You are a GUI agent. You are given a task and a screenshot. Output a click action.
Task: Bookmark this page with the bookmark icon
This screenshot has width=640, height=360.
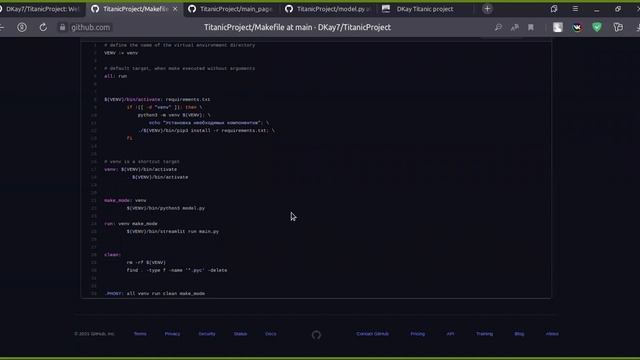coord(531,27)
